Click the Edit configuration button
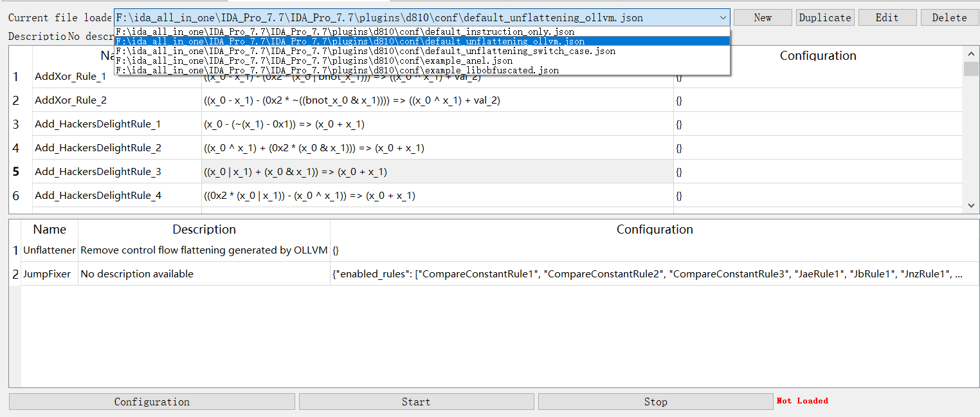Screen dimensions: 980x417 pyautogui.click(x=887, y=18)
